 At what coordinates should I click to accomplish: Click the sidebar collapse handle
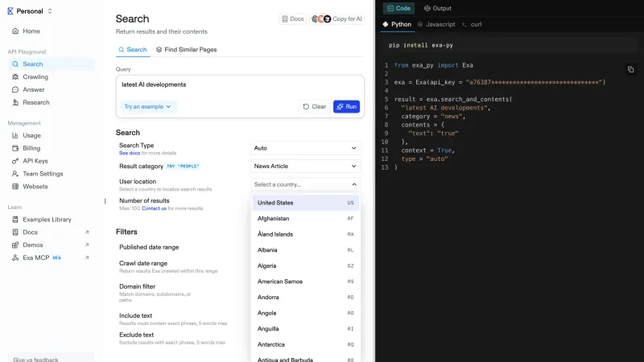pyautogui.click(x=105, y=201)
